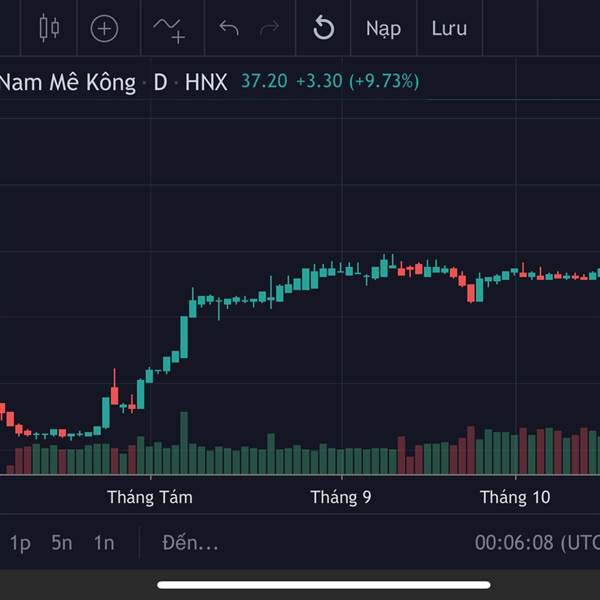This screenshot has width=600, height=600.
Task: Click the Tháng Tám axis label
Action: pos(150,497)
